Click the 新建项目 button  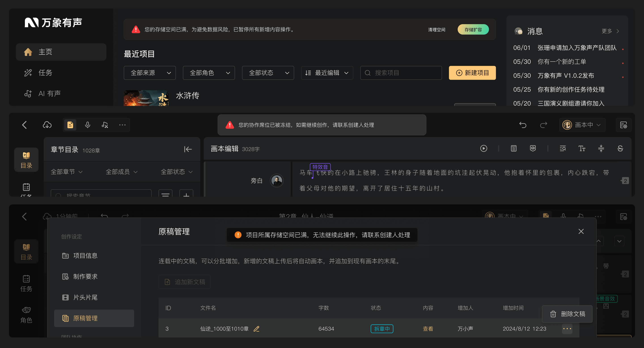pos(472,73)
